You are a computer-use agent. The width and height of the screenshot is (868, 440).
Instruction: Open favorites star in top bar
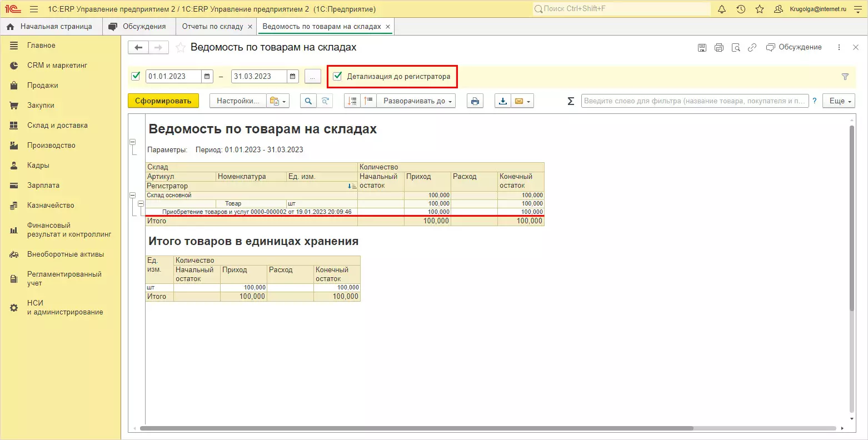pyautogui.click(x=760, y=9)
